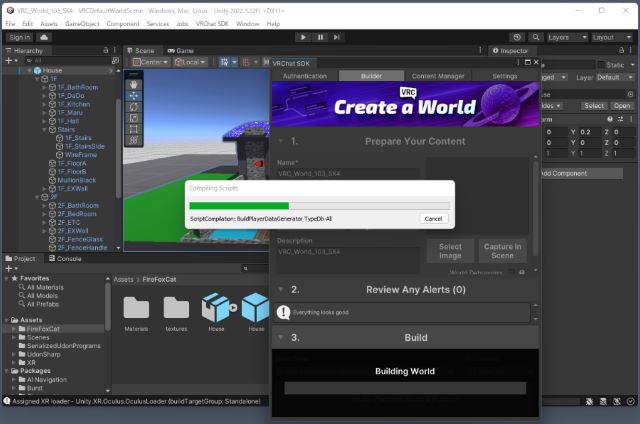Viewport: 640px width, 424px height.
Task: Switch to the Game tab
Action: 181,51
